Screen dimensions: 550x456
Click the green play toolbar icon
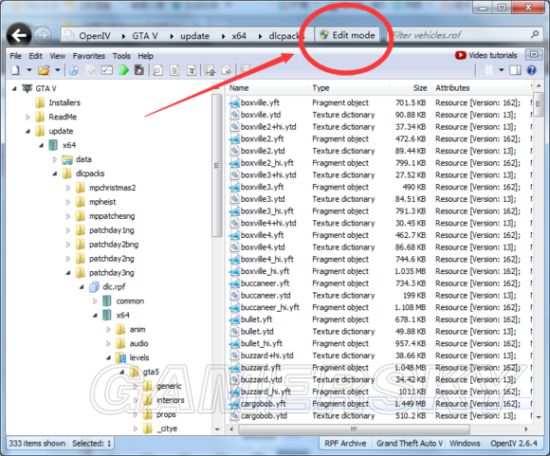(x=123, y=70)
